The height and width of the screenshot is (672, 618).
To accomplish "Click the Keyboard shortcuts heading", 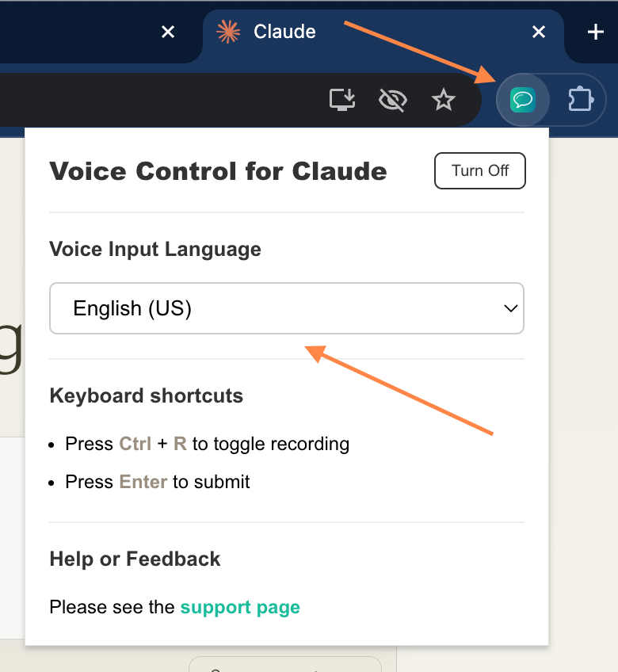I will 146,396.
